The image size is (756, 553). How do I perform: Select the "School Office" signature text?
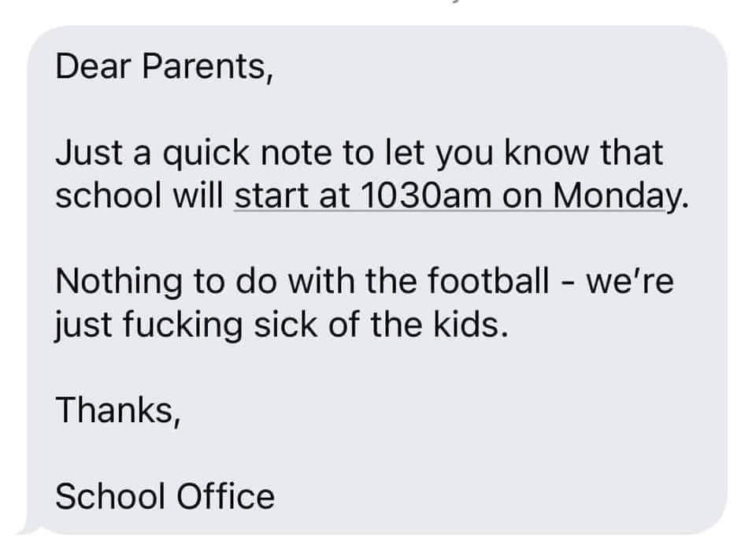tap(165, 496)
